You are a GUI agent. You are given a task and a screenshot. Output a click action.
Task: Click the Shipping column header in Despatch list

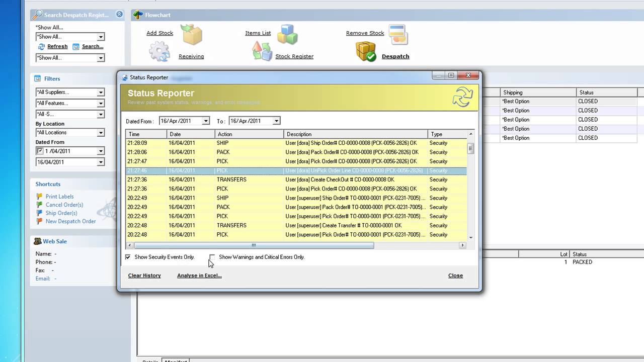point(538,93)
